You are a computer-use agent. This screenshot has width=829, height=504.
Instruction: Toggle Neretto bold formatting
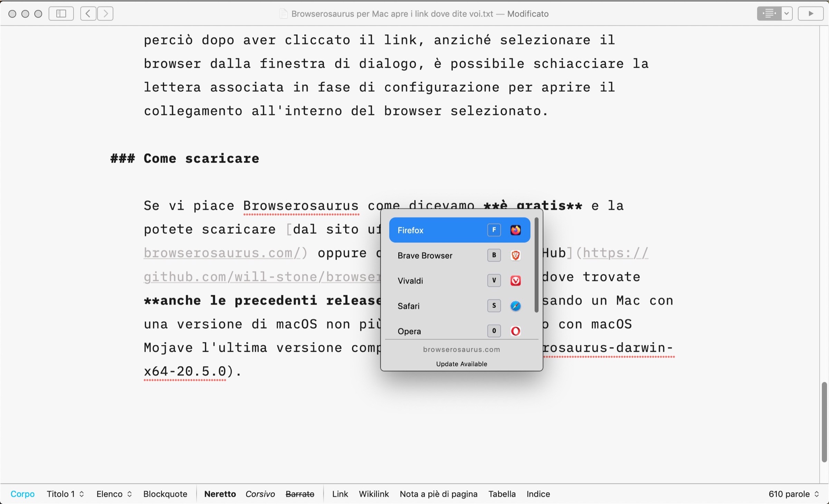tap(220, 494)
